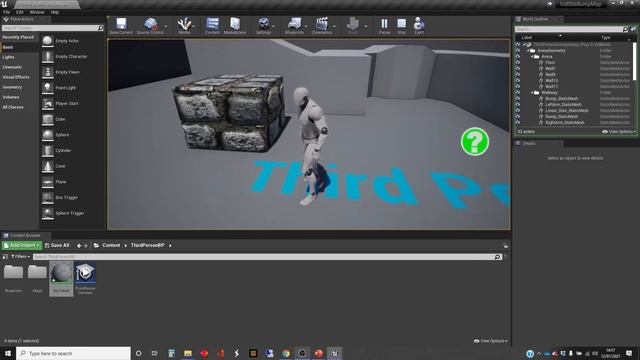Select Empty Character in Place Actors
The image size is (640, 360).
pos(72,57)
